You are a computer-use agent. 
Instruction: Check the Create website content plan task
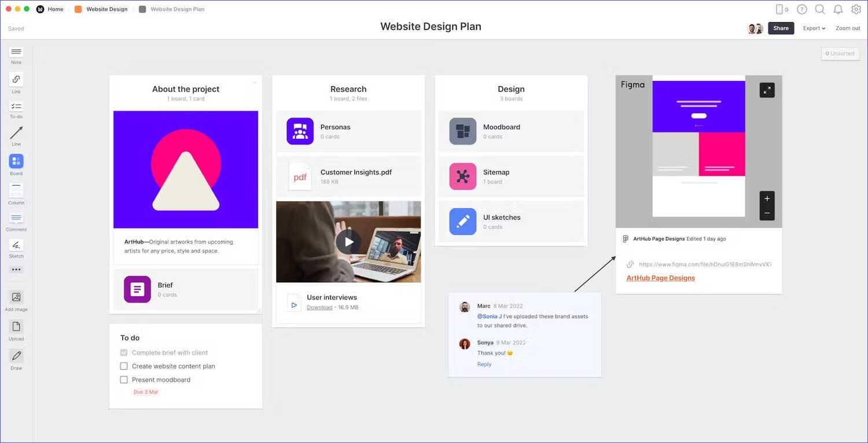(124, 366)
